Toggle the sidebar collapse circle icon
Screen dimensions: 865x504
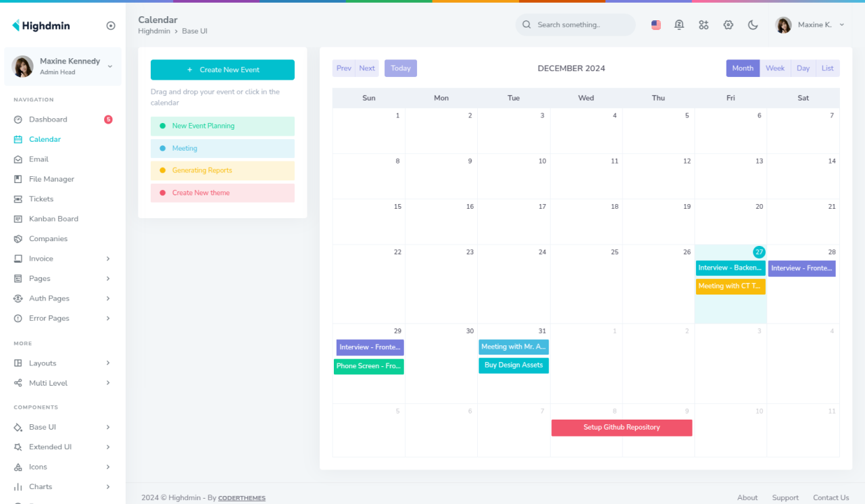pos(111,26)
